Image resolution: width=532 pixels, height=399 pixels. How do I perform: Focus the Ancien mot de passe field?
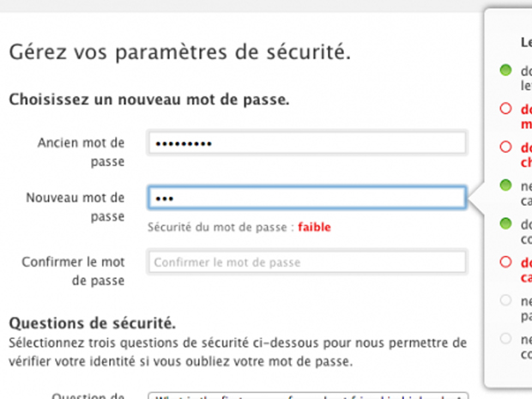coord(306,143)
